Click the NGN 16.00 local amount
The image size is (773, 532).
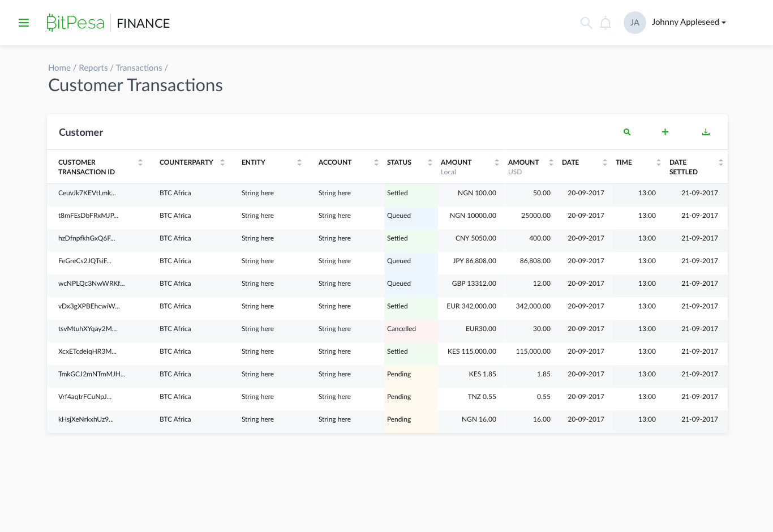[479, 419]
